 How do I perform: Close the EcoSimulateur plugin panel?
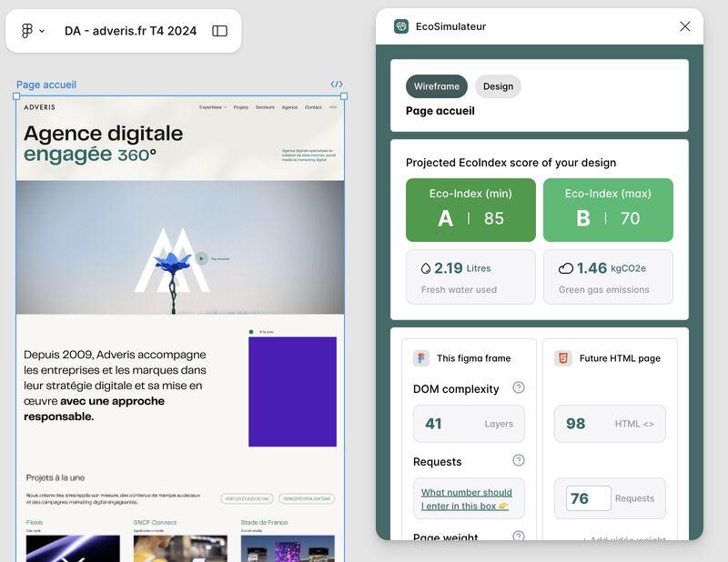[685, 26]
